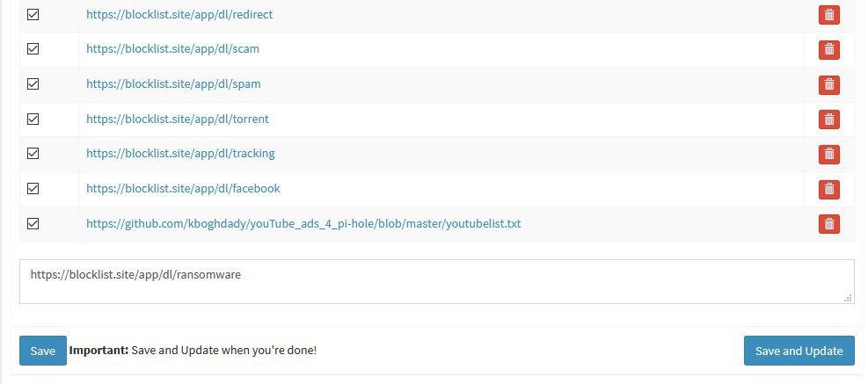Disable the tracking blocklist checkbox
Image resolution: width=868 pixels, height=384 pixels.
tap(33, 153)
